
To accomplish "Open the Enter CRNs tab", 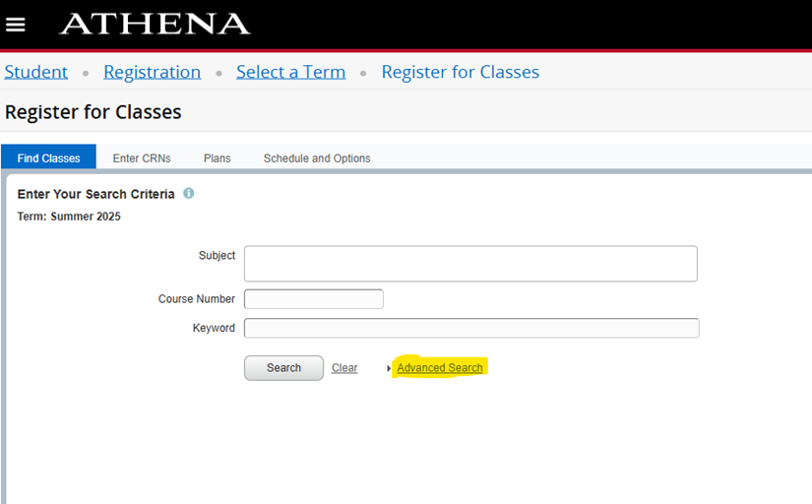I will point(142,158).
